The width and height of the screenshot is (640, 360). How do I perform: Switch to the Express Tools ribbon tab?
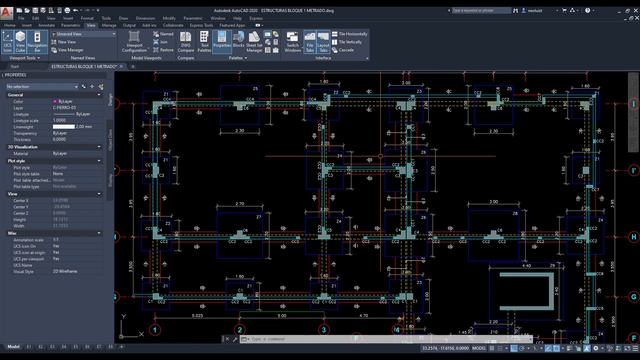201,25
